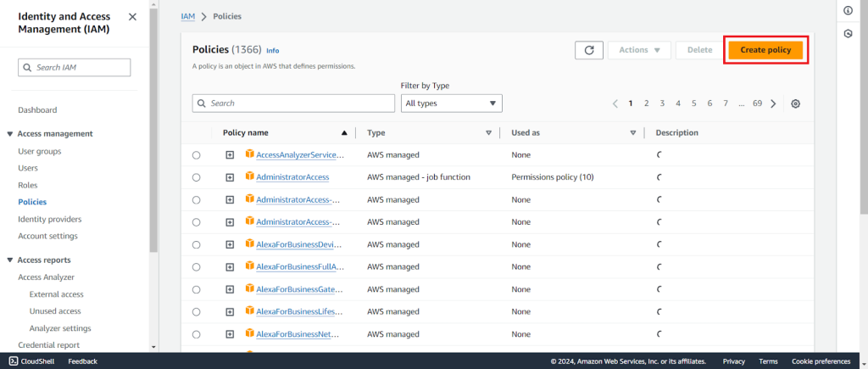868x369 pixels.
Task: Click the policies Search field
Action: pos(293,103)
